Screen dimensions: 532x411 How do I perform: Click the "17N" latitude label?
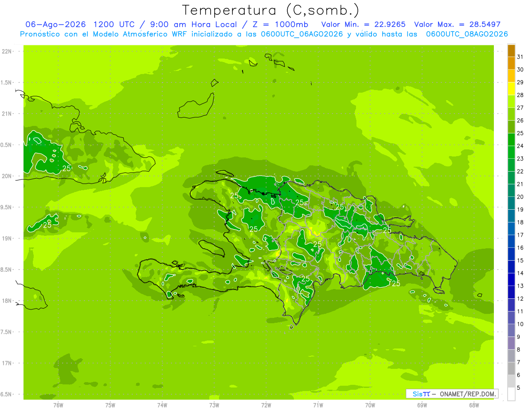7,364
